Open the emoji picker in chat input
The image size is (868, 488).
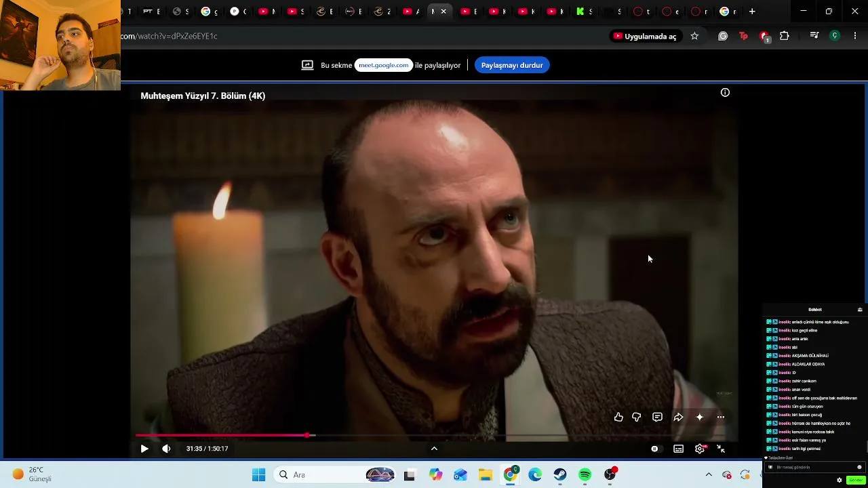tap(859, 467)
